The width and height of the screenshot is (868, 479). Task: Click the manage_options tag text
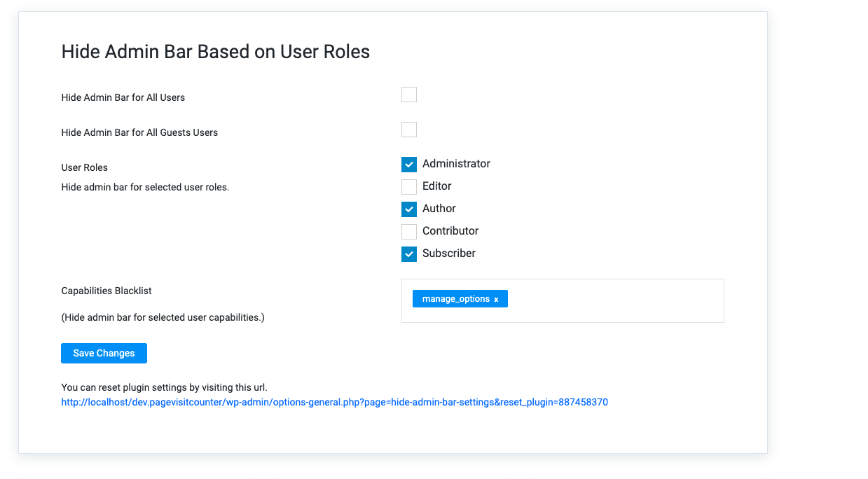456,299
